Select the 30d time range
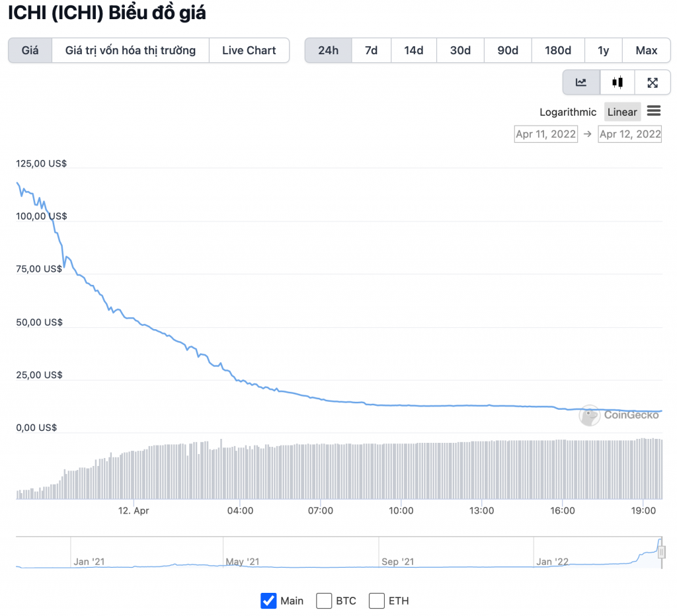The height and width of the screenshot is (616, 677). pos(460,50)
